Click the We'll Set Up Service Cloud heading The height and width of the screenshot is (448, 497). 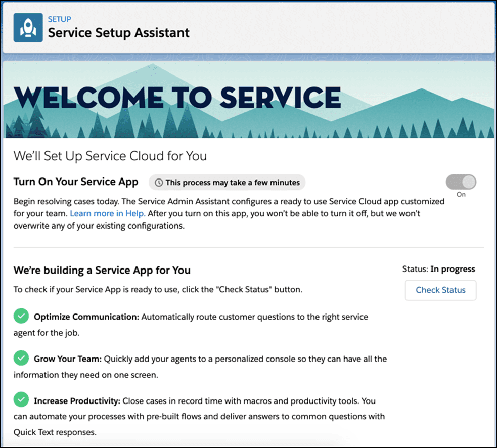[110, 155]
